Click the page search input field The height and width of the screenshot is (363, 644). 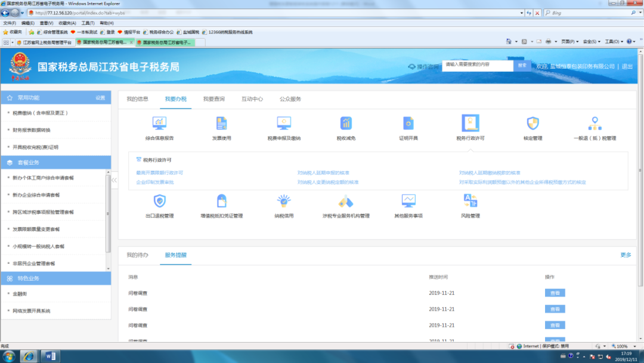(478, 65)
